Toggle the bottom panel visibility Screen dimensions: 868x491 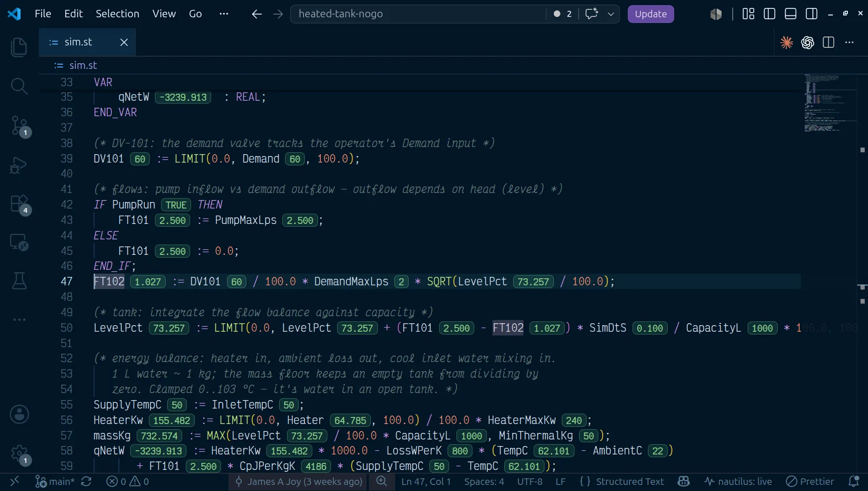(790, 14)
